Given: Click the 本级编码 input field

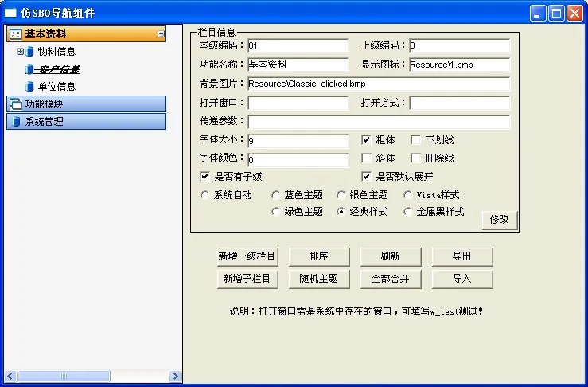Looking at the screenshot, I should (298, 46).
